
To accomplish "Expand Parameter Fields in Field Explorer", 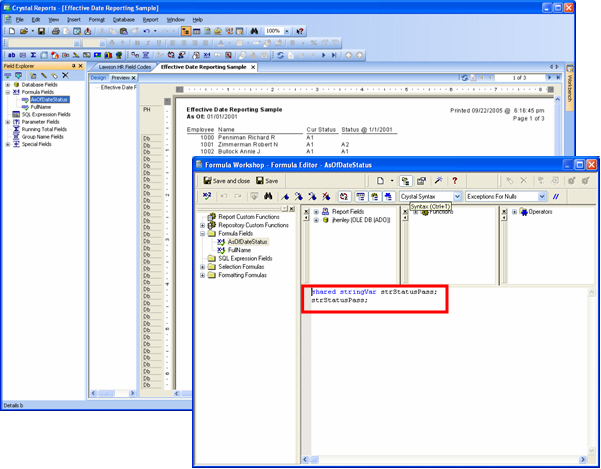I will pyautogui.click(x=8, y=122).
